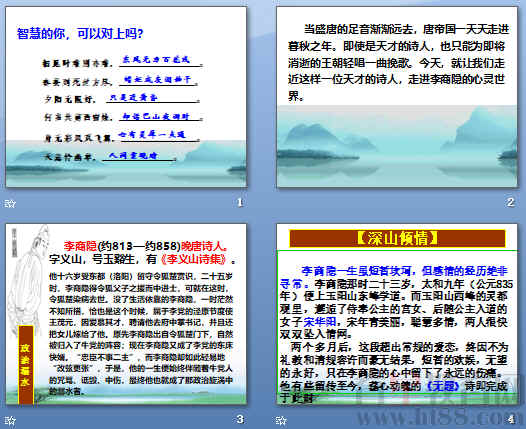Click the red 李商隐 name on slide 3

pyautogui.click(x=80, y=246)
